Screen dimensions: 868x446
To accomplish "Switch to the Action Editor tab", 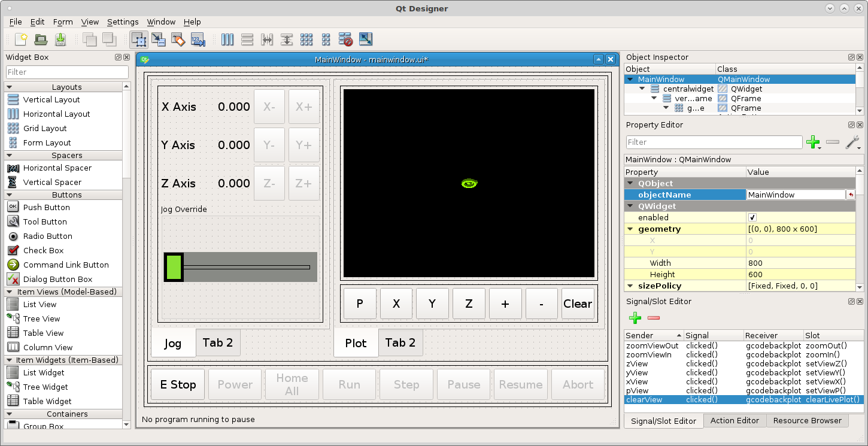I will [735, 421].
